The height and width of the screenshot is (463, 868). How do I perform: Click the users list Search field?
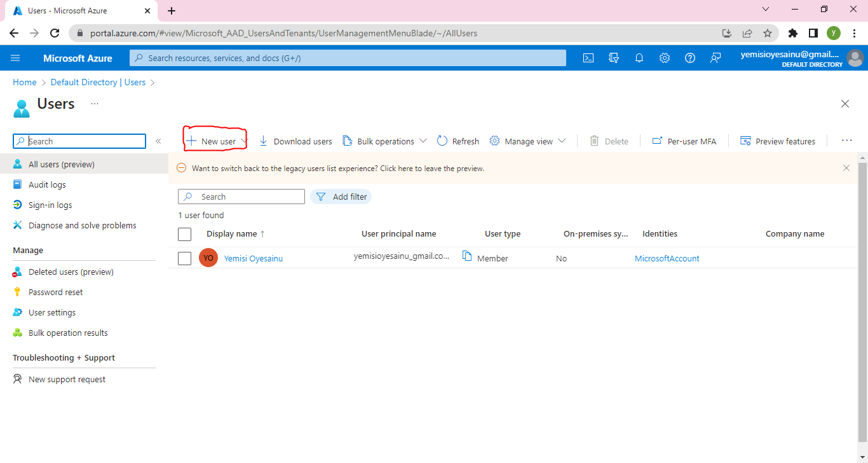click(x=241, y=197)
